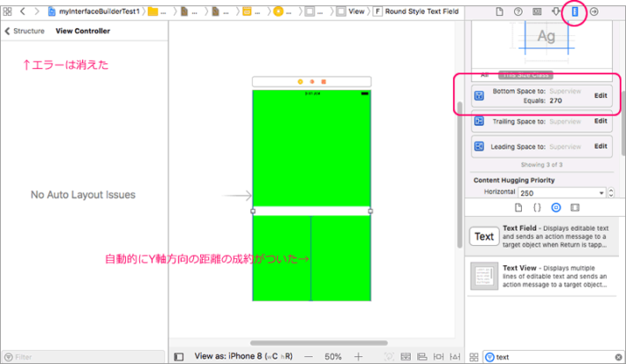The image size is (626, 364).
Task: Zoom in the canvas with plus
Action: (x=358, y=357)
